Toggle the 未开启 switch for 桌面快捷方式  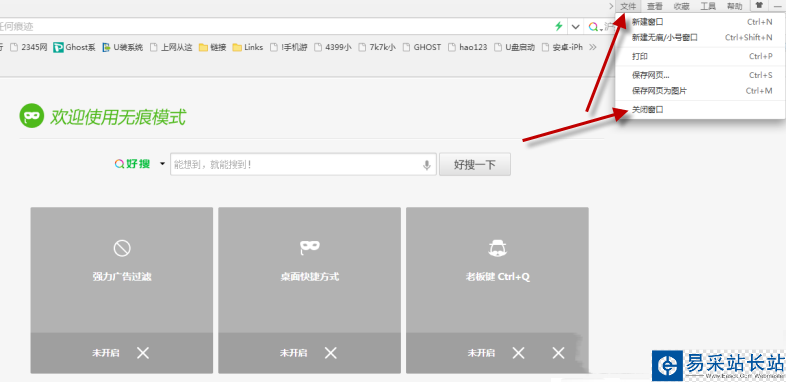pos(308,353)
